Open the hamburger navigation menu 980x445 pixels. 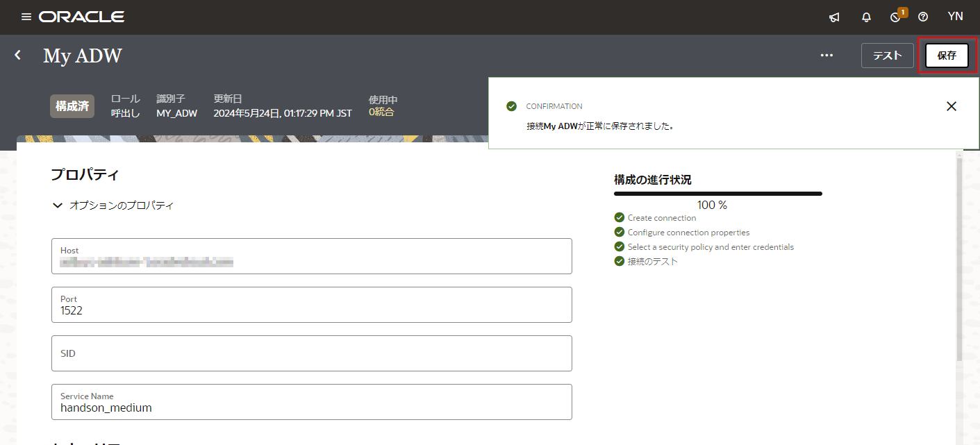click(26, 17)
